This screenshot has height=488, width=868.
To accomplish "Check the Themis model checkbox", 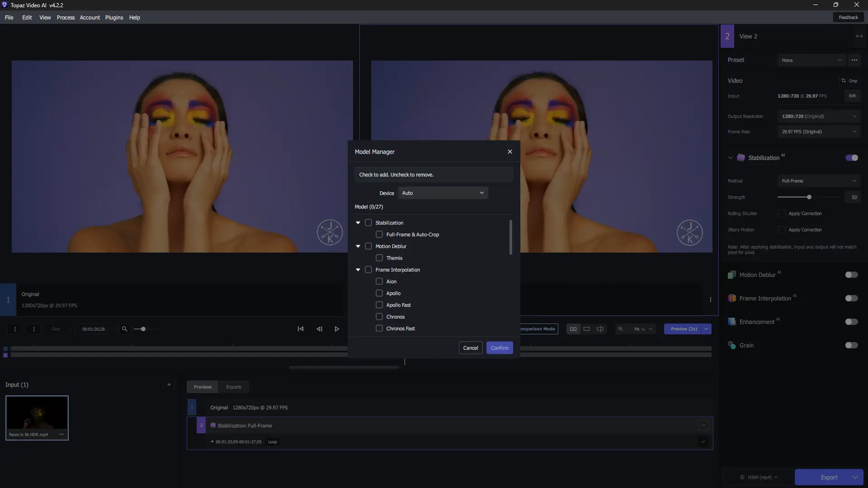I will point(379,258).
